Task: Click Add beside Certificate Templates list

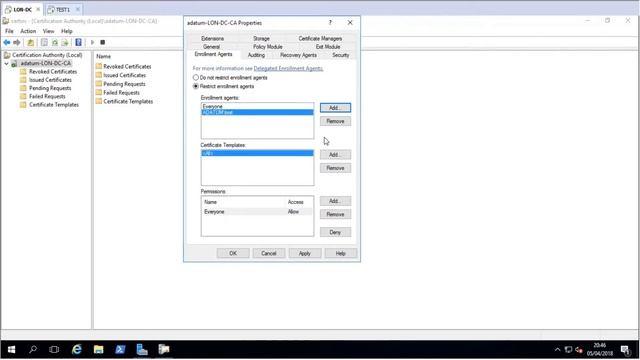Action: click(335, 155)
